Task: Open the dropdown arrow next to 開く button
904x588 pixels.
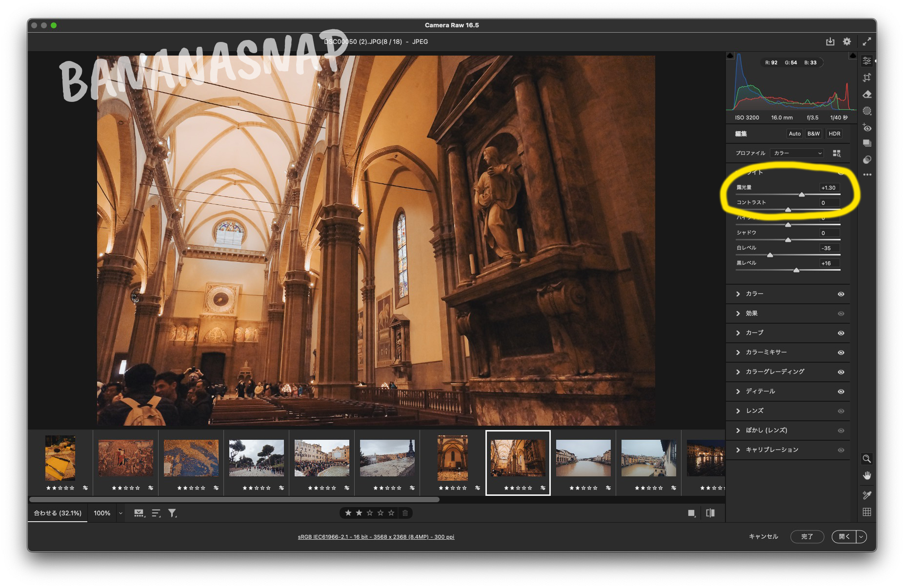Action: point(862,536)
